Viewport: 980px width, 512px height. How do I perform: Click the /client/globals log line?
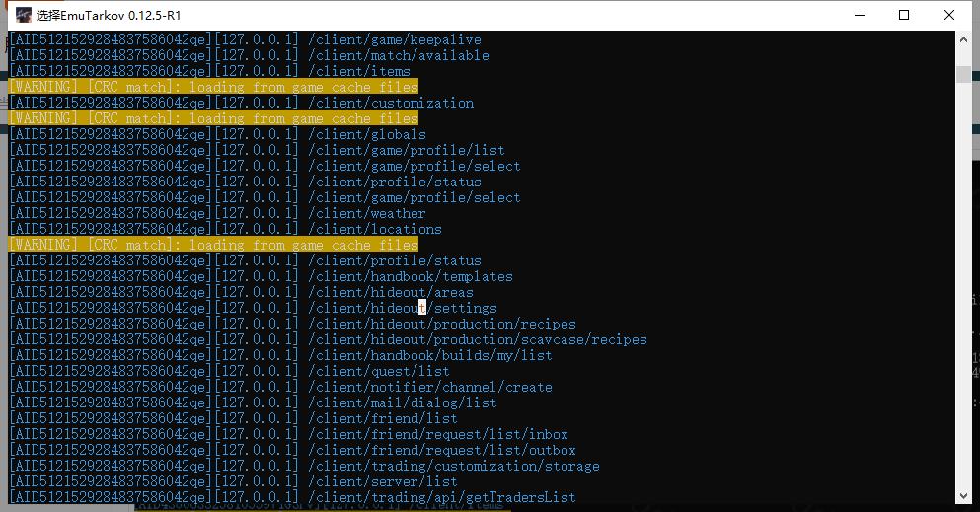tap(217, 134)
